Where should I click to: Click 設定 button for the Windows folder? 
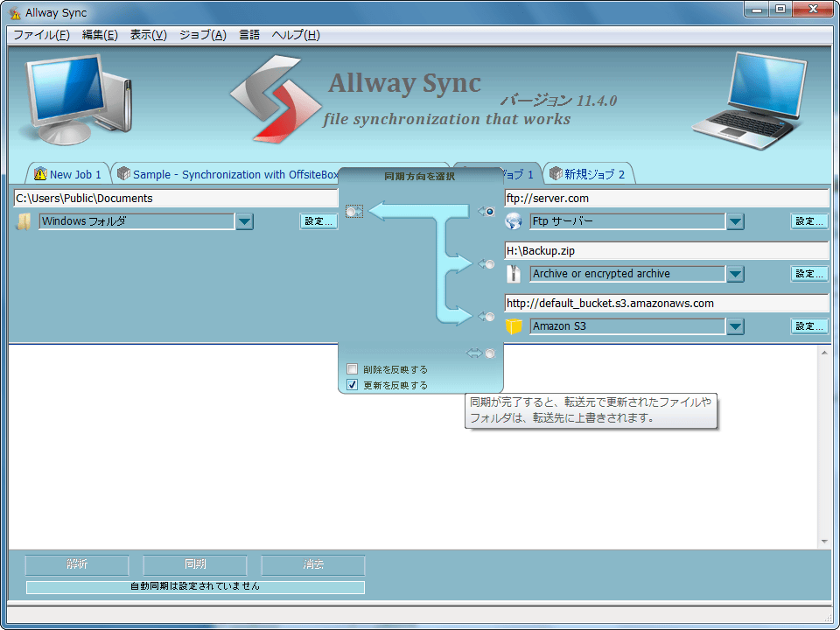click(318, 221)
